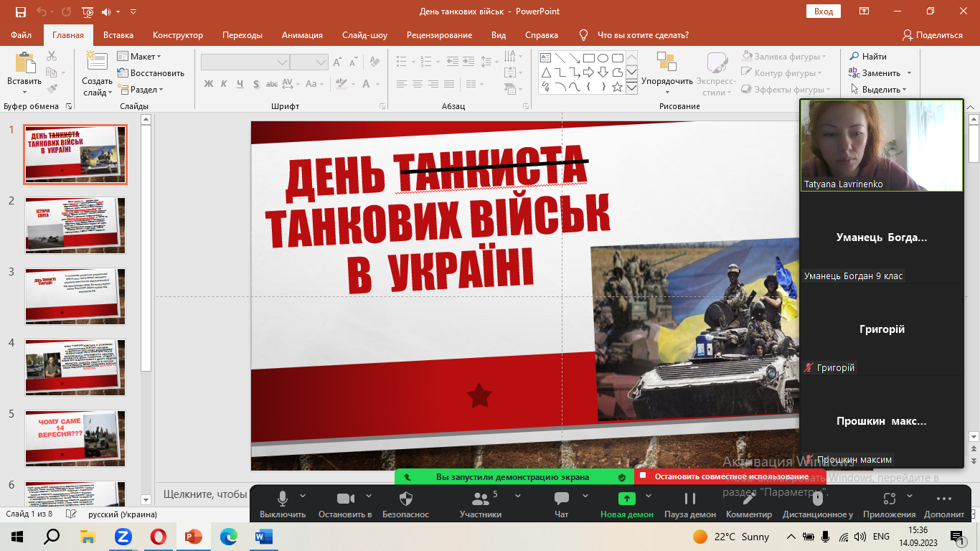Click the Undo arrow in the title bar
980x551 pixels.
pos(42,11)
